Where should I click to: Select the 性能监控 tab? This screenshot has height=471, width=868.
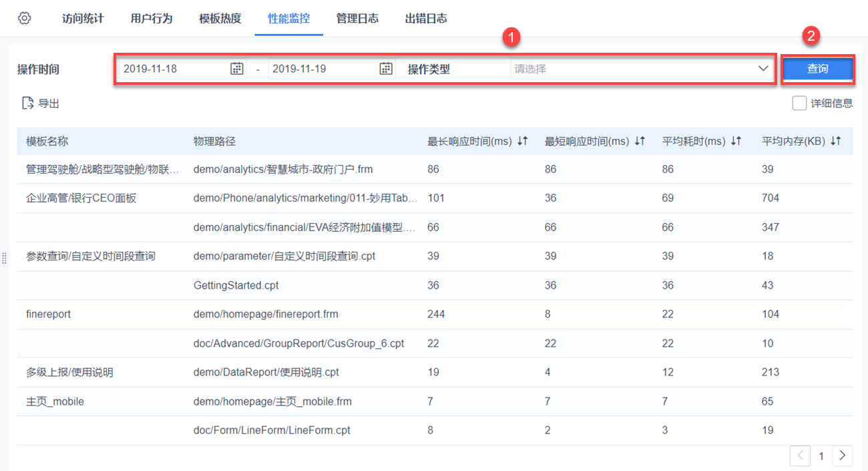[x=288, y=18]
